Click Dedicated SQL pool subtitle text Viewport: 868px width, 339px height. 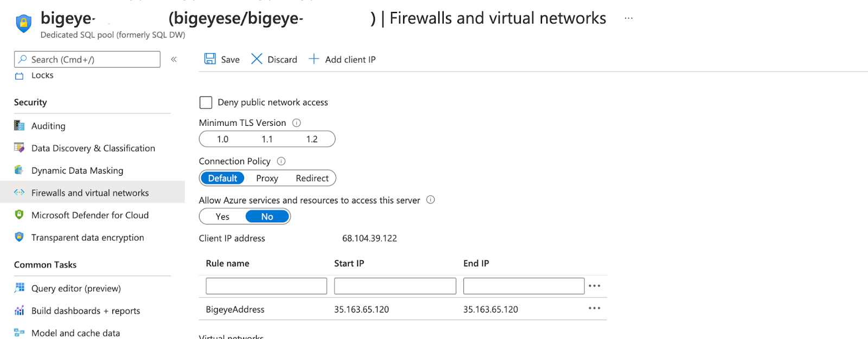click(113, 35)
